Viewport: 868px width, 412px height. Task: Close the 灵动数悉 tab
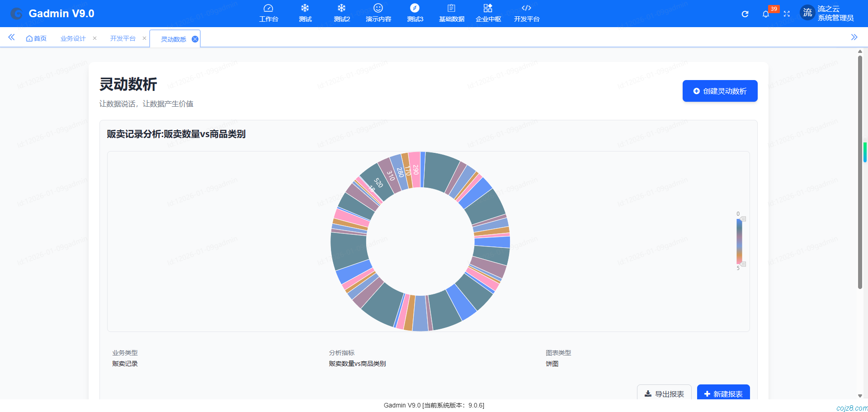pos(195,39)
